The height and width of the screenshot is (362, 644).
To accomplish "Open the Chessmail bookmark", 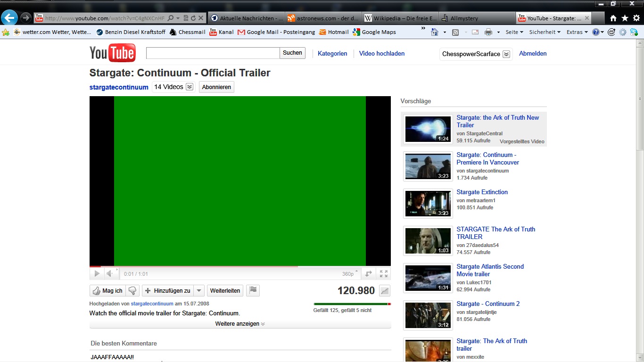I will coord(188,32).
